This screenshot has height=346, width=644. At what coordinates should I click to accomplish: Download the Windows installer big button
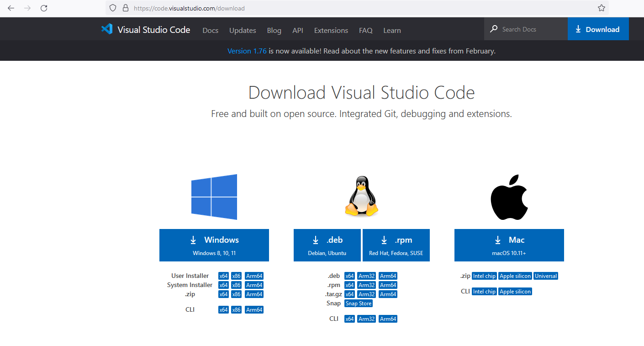(214, 245)
